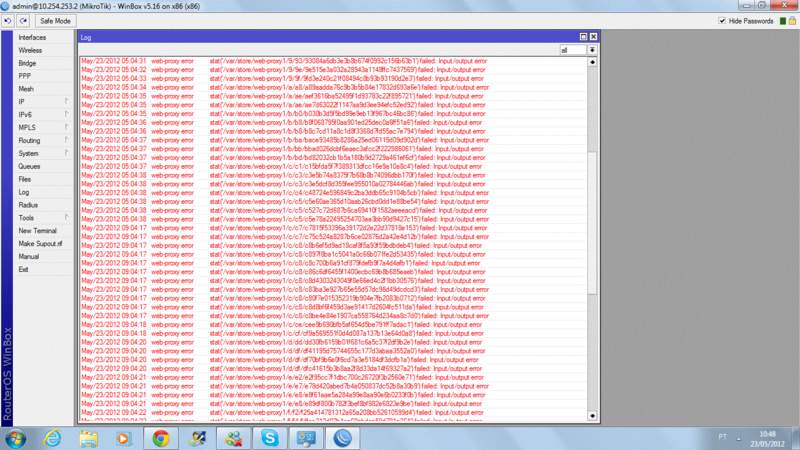The image size is (800, 450).
Task: Open the Queues menu
Action: pos(43,166)
